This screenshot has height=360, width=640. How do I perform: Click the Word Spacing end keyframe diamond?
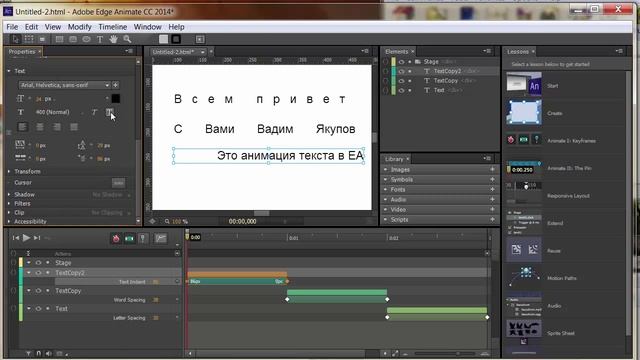click(387, 300)
